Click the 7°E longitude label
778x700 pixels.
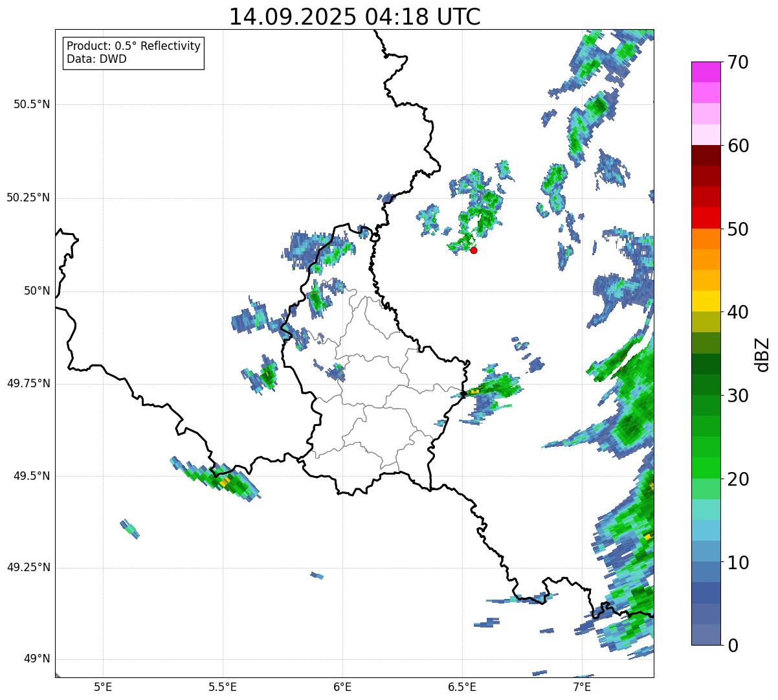[582, 687]
